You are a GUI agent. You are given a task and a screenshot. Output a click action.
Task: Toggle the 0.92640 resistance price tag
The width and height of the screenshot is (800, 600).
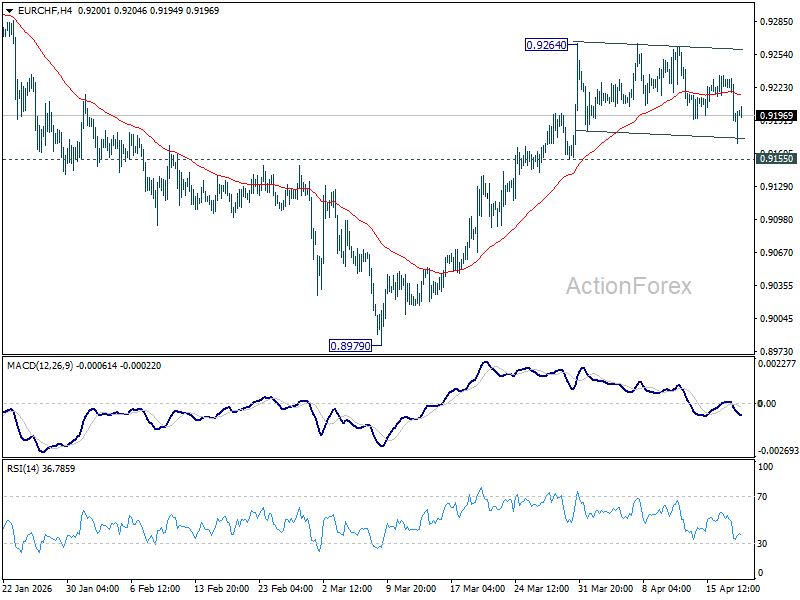[x=545, y=46]
